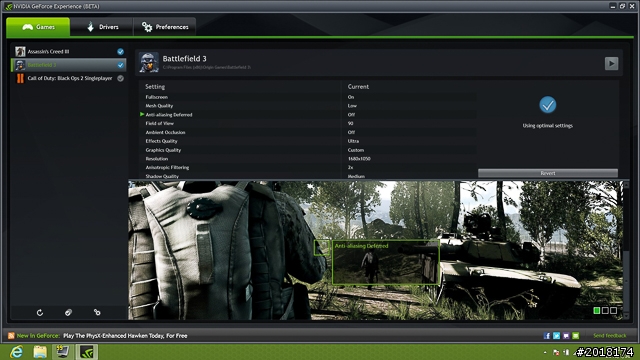Viewport: 640px width, 360px height.
Task: Select Battlefield 3 in the games list
Action: pyautogui.click(x=69, y=65)
